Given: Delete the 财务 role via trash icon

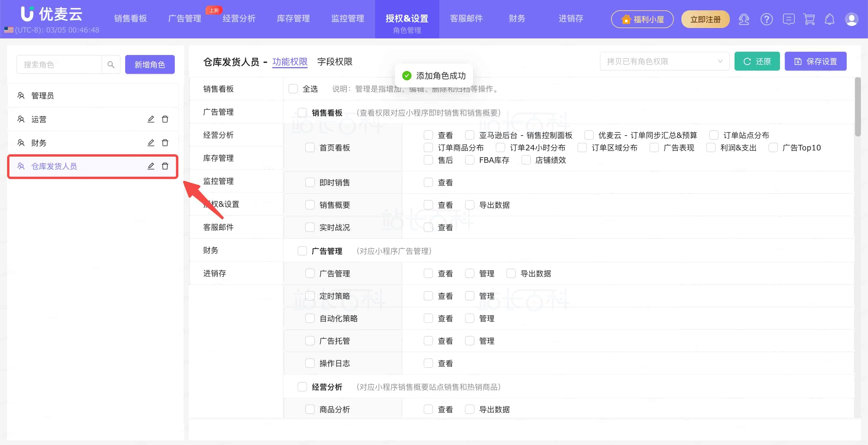Looking at the screenshot, I should [x=165, y=143].
